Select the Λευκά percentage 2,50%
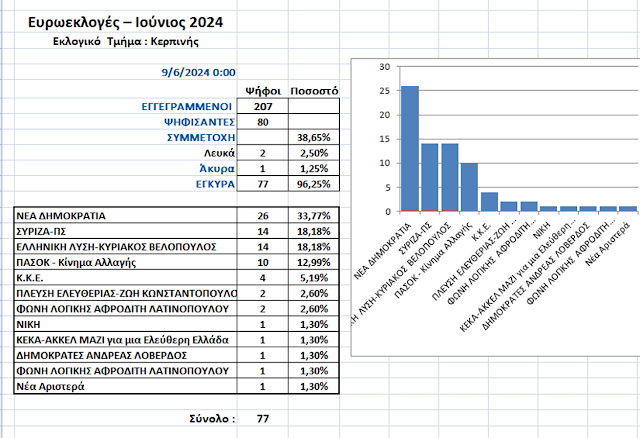640x438 pixels. tap(314, 153)
